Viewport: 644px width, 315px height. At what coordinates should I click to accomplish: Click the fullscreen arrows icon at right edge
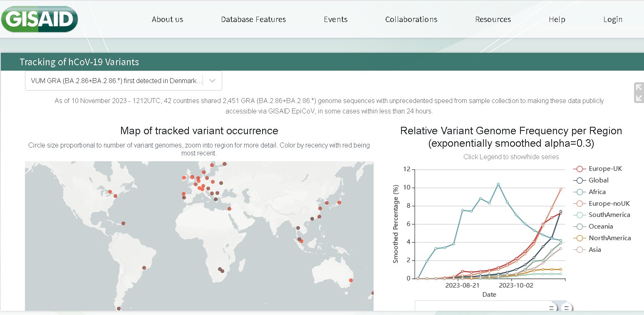pyautogui.click(x=639, y=93)
